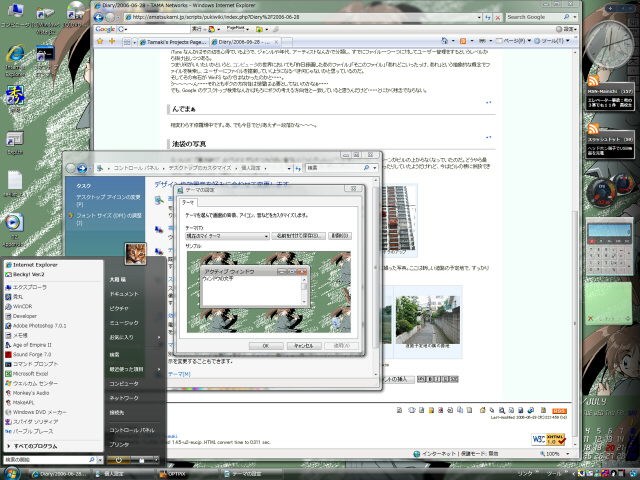Click キャンセル in the theme settings dialog

[x=302, y=345]
